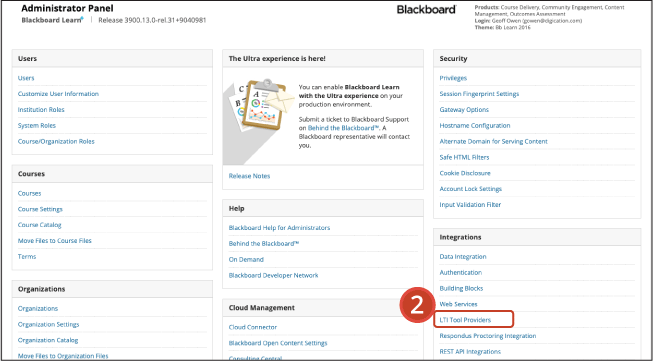Select the On Demand help link
The image size is (653, 361).
pyautogui.click(x=246, y=259)
